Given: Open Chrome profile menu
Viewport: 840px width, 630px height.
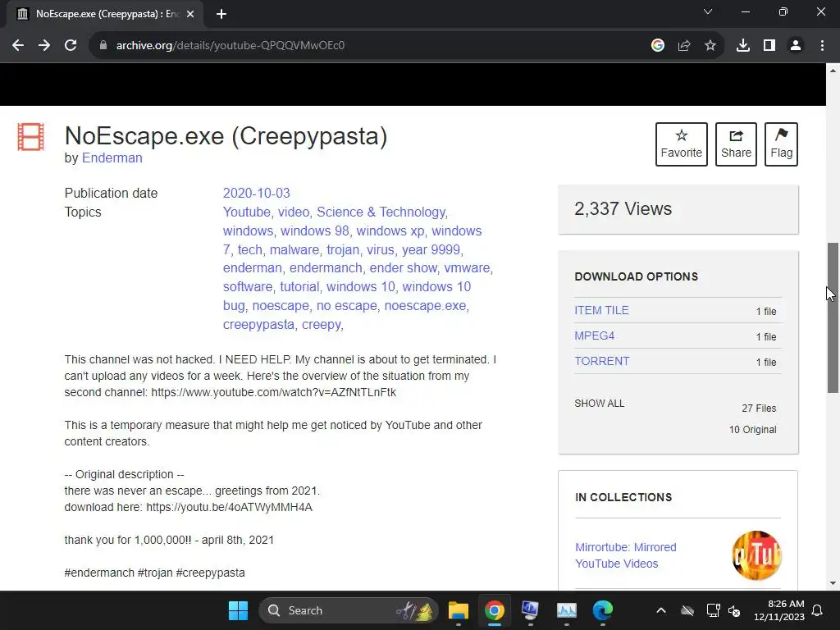Looking at the screenshot, I should click(796, 46).
